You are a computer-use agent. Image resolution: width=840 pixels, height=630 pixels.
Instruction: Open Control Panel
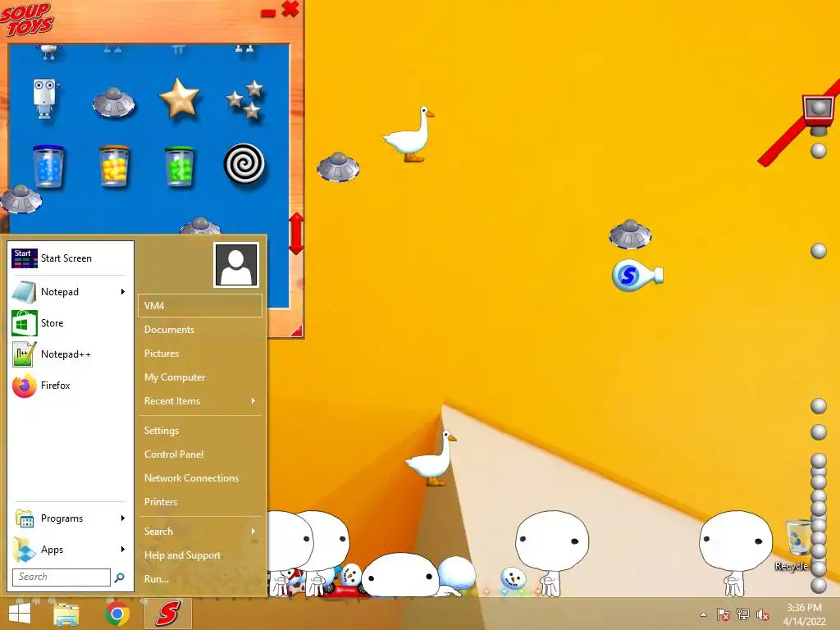click(200, 454)
